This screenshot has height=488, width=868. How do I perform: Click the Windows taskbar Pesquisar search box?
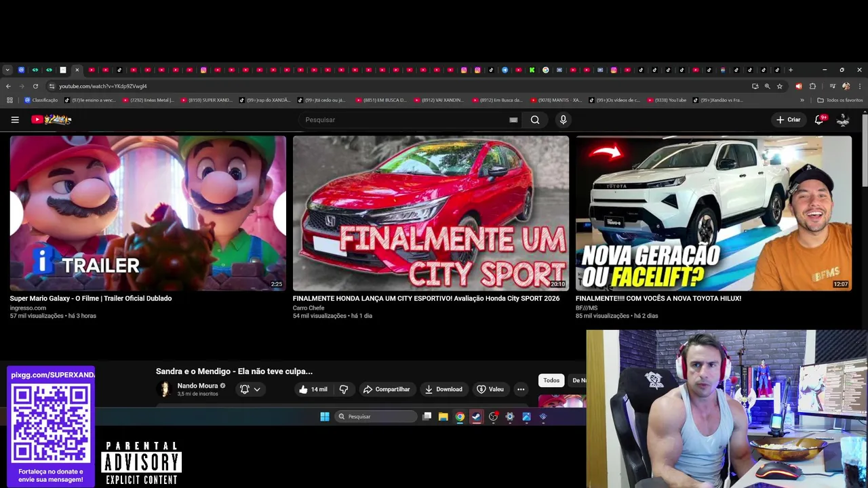click(x=376, y=417)
